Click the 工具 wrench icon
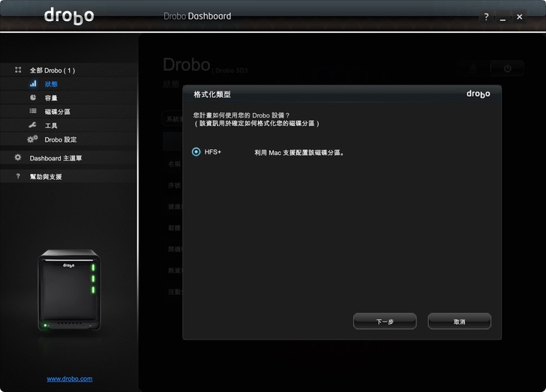 [33, 125]
